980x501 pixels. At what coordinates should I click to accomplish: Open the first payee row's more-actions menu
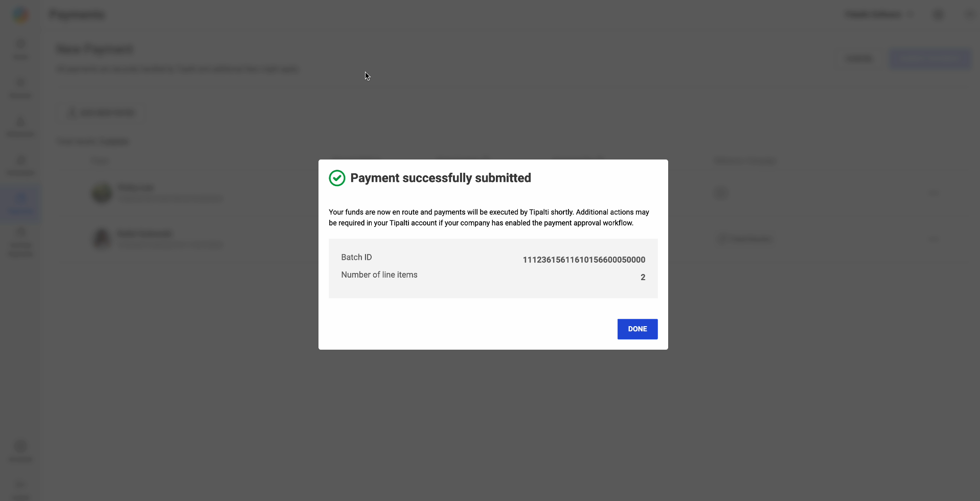pyautogui.click(x=933, y=193)
